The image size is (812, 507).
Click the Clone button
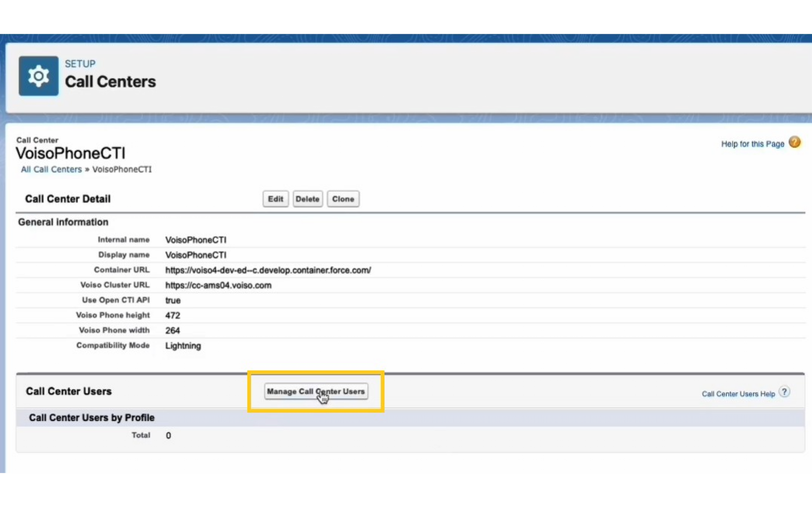pyautogui.click(x=343, y=199)
